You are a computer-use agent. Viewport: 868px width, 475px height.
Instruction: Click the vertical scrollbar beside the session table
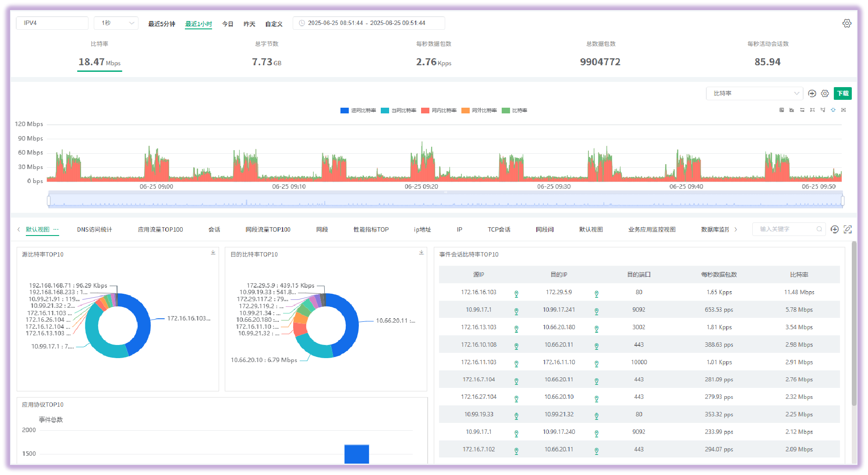[854, 324]
